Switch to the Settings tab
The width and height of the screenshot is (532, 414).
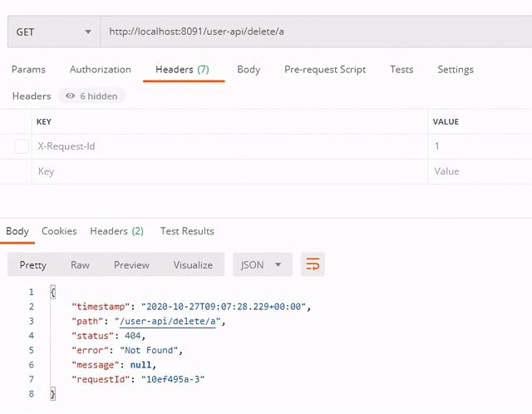click(x=456, y=70)
